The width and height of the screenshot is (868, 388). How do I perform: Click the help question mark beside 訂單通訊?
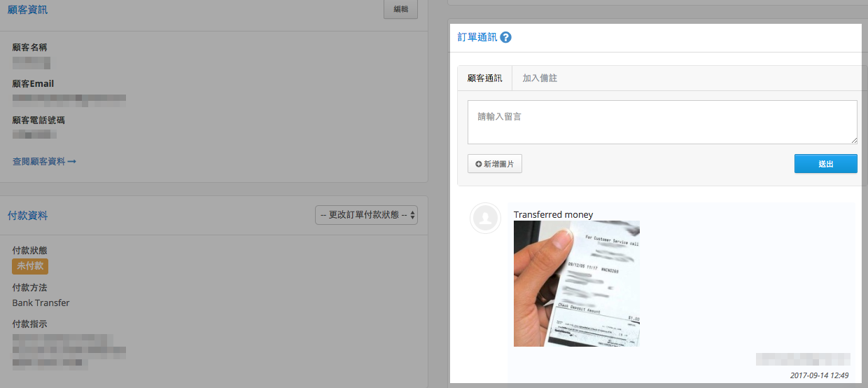506,37
